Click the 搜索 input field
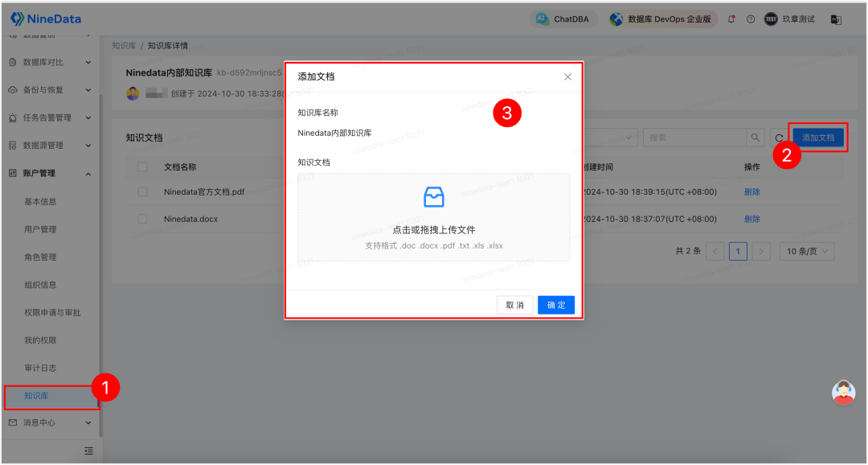 click(694, 138)
